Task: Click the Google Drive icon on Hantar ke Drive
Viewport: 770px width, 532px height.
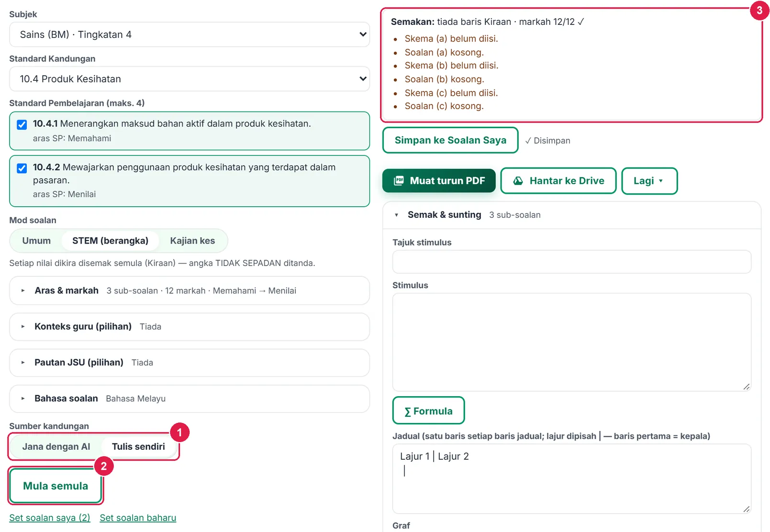Action: point(518,181)
